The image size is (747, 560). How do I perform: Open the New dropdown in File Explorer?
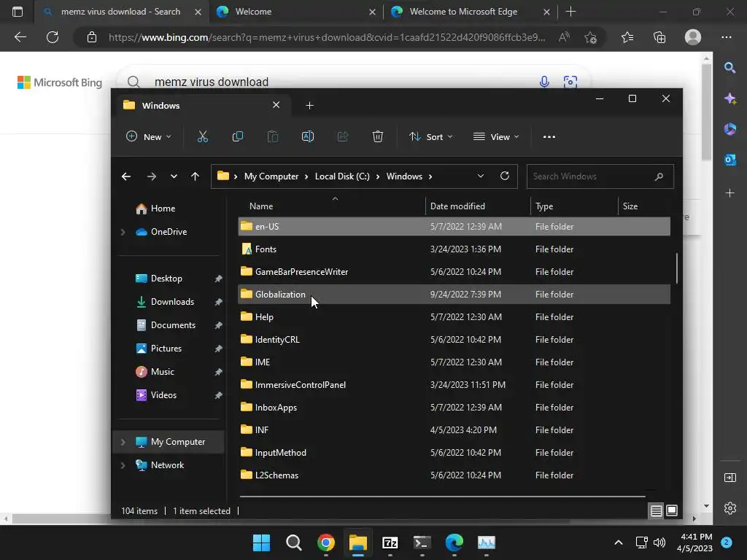(148, 136)
